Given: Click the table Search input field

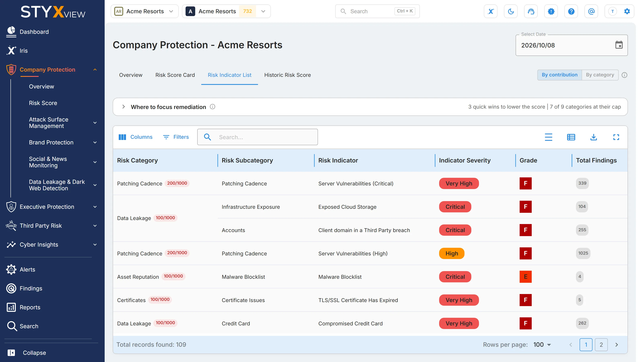Looking at the screenshot, I should click(258, 137).
